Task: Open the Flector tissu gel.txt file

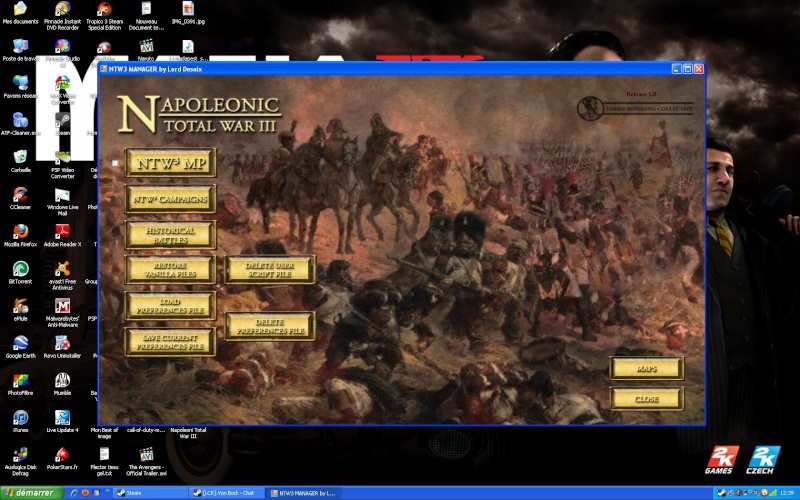Action: click(104, 461)
